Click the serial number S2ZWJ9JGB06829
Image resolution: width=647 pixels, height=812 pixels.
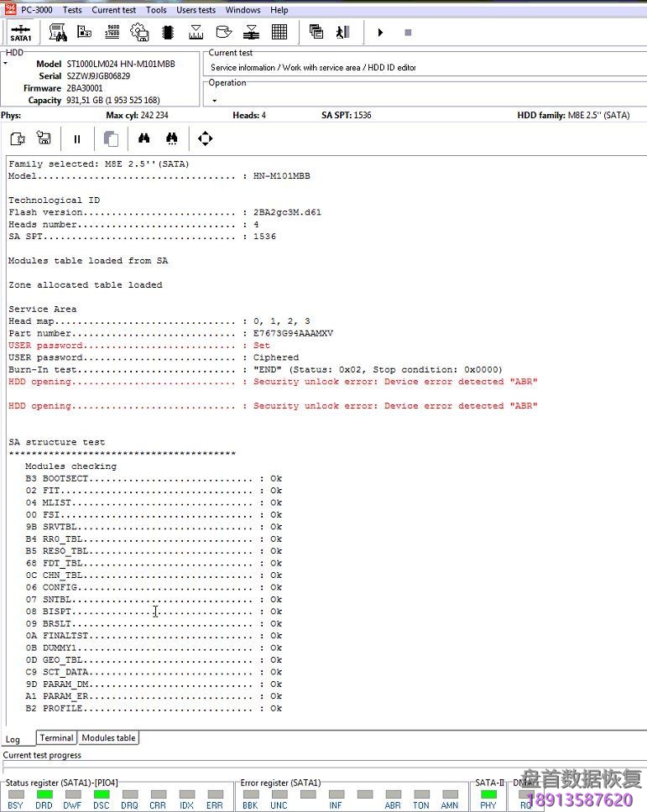pos(98,75)
